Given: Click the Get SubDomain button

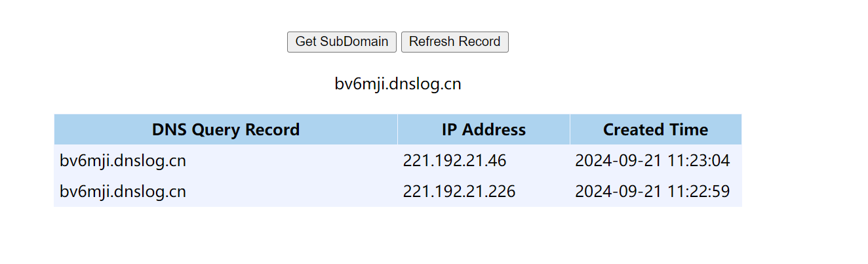Looking at the screenshot, I should click(x=342, y=41).
